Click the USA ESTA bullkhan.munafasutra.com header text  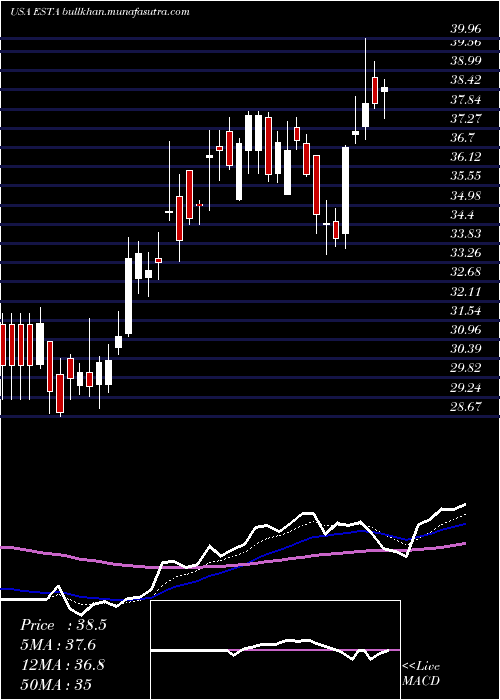tap(100, 12)
